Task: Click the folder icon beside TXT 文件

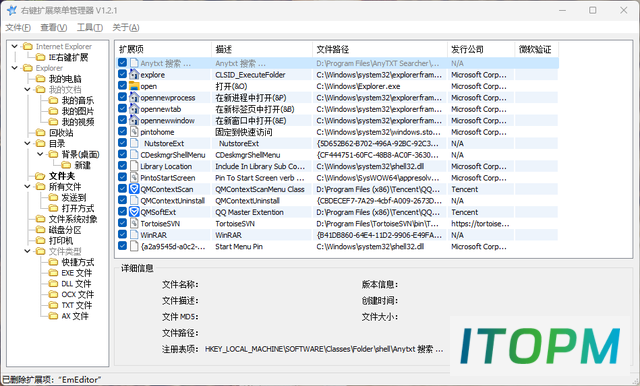Action: [x=53, y=305]
